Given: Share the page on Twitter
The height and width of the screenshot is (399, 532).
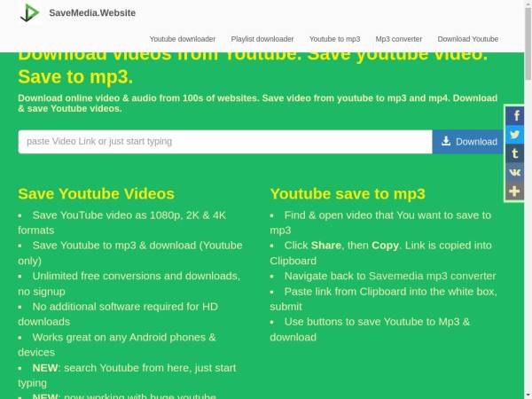Looking at the screenshot, I should pos(514,135).
